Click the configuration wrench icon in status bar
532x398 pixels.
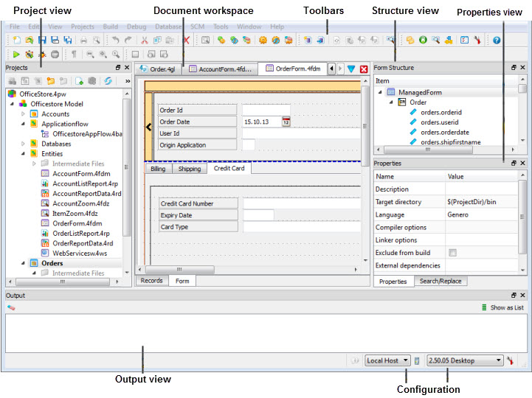509,361
